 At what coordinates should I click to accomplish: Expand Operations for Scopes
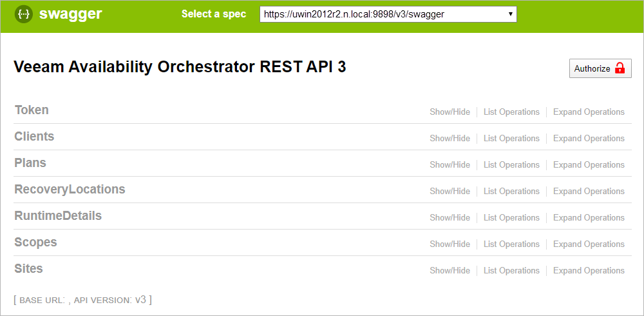pos(589,244)
